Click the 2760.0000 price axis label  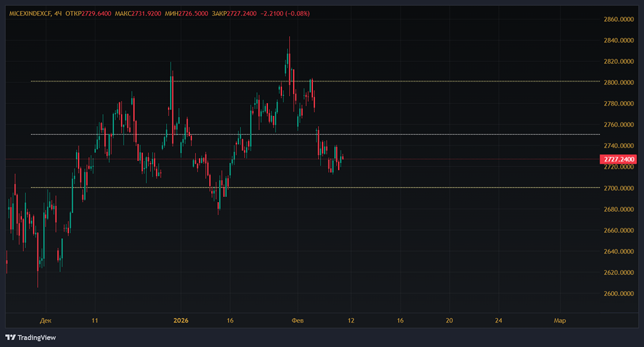pos(618,125)
